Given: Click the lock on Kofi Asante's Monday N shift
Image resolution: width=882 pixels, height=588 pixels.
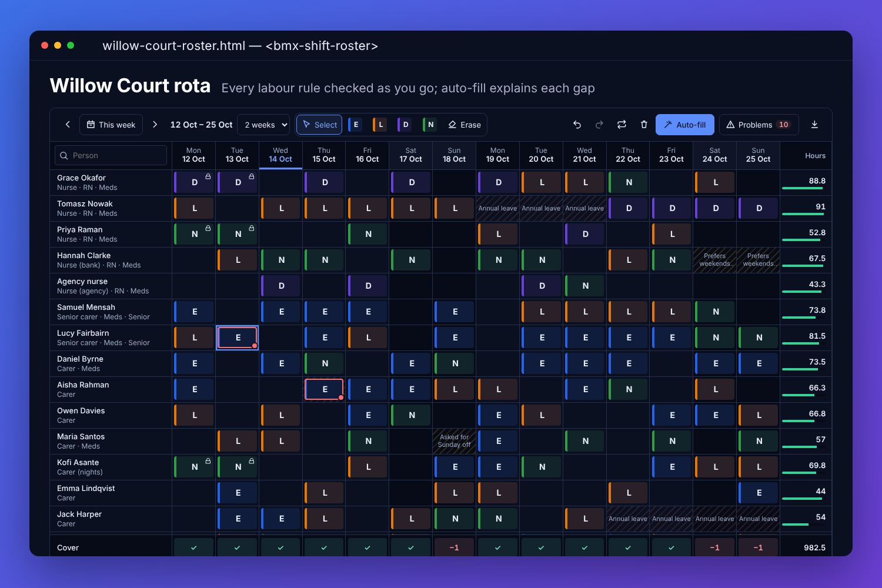Looking at the screenshot, I should 208,461.
